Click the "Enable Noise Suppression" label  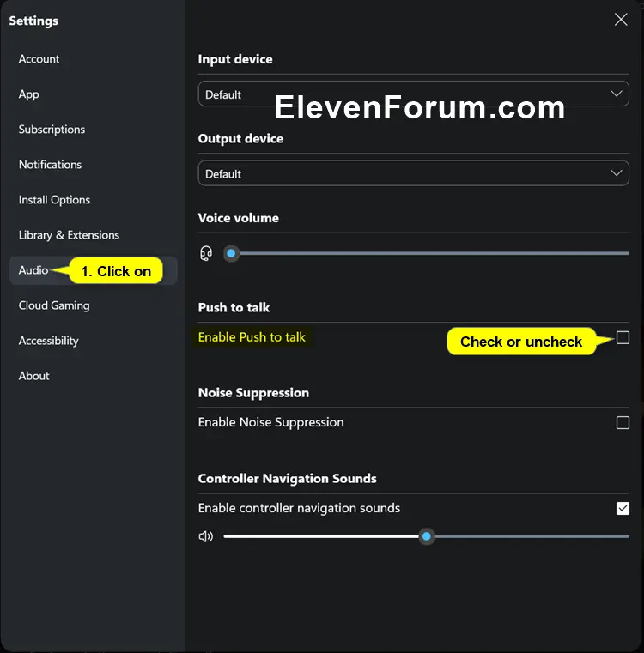coord(271,422)
